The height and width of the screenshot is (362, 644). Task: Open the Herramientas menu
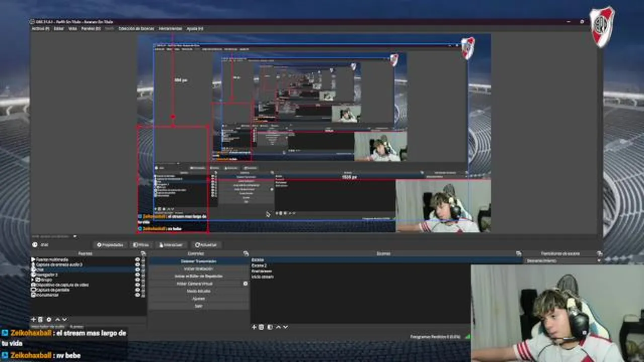point(171,29)
